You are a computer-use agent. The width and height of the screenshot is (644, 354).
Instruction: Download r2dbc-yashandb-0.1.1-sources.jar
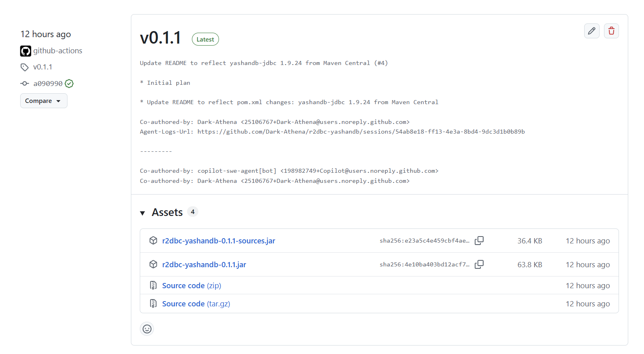coord(219,241)
